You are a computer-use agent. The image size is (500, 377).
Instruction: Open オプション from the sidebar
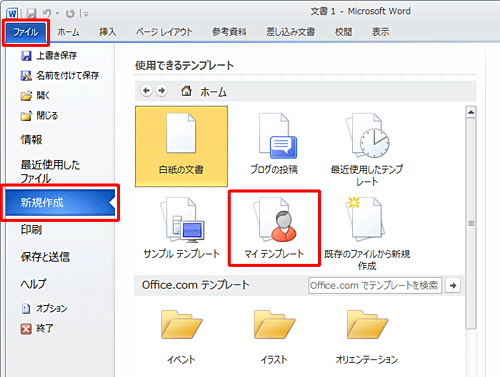pos(44,308)
